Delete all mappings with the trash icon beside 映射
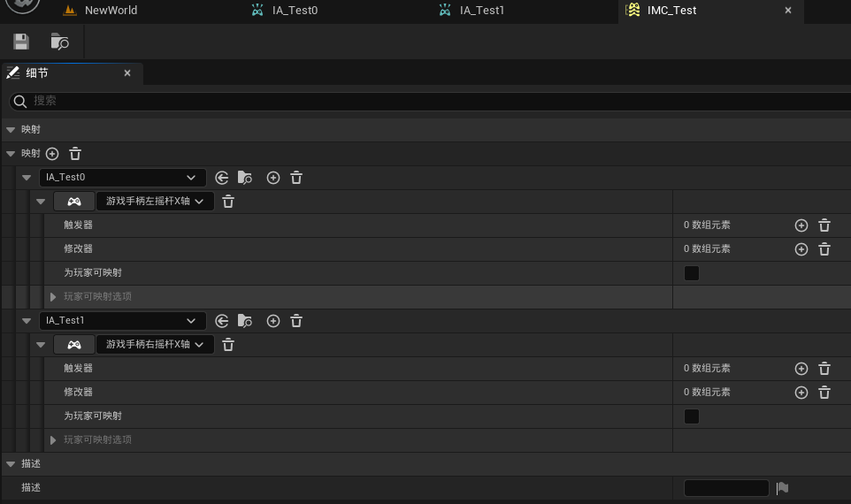Image resolution: width=851 pixels, height=504 pixels. [75, 154]
